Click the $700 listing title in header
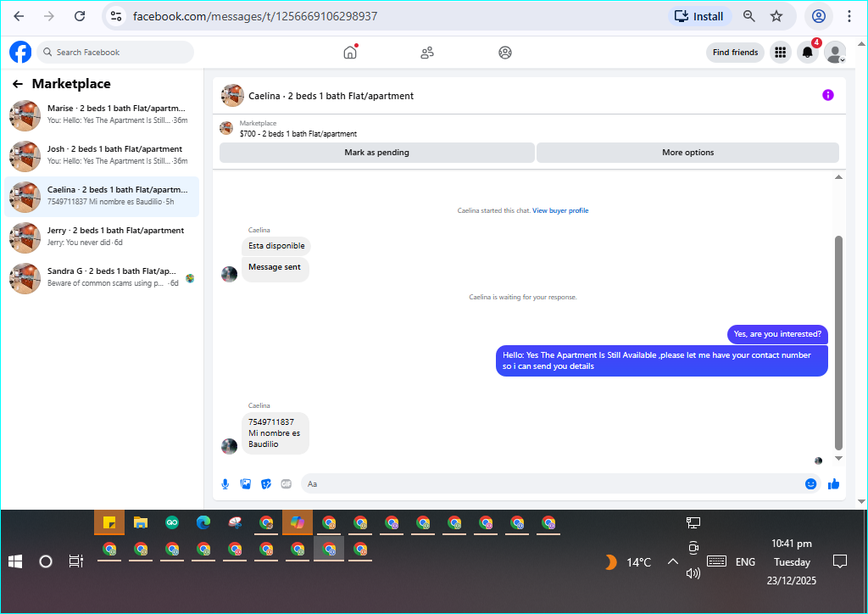 298,133
